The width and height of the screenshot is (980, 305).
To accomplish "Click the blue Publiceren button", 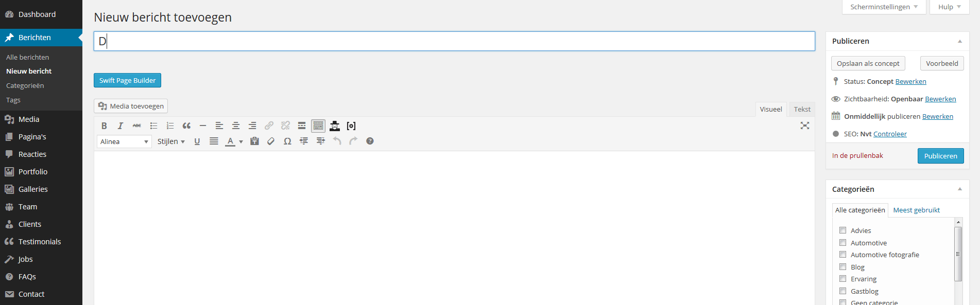I will coord(940,156).
